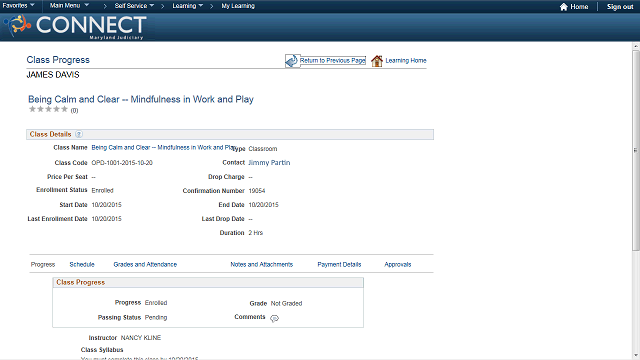Image resolution: width=640 pixels, height=360 pixels.
Task: Click the Duration value 2 Hrs
Action: click(x=256, y=233)
